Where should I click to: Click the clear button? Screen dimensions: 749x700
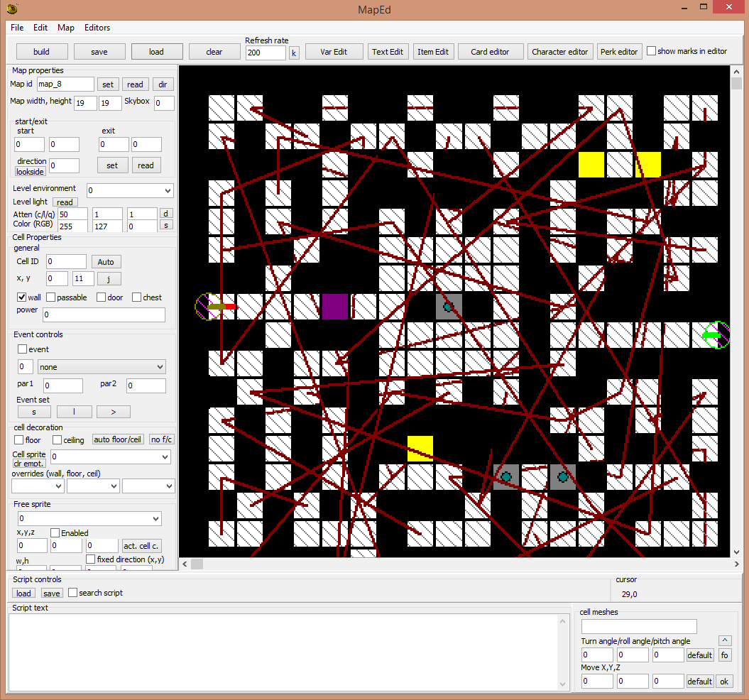tap(214, 52)
